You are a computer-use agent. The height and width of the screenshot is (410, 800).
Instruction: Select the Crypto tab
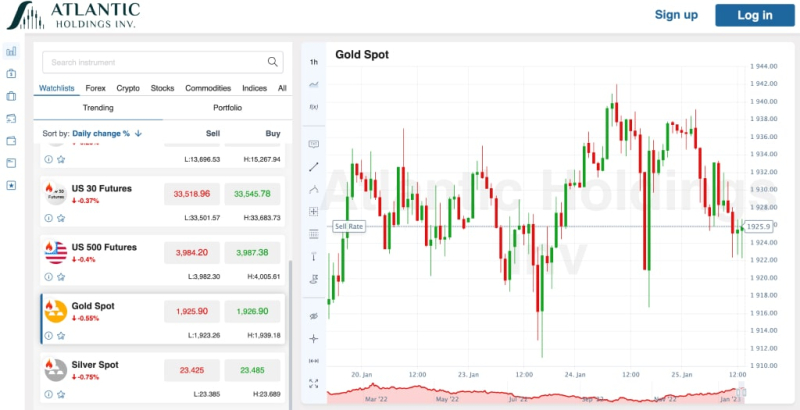point(128,88)
